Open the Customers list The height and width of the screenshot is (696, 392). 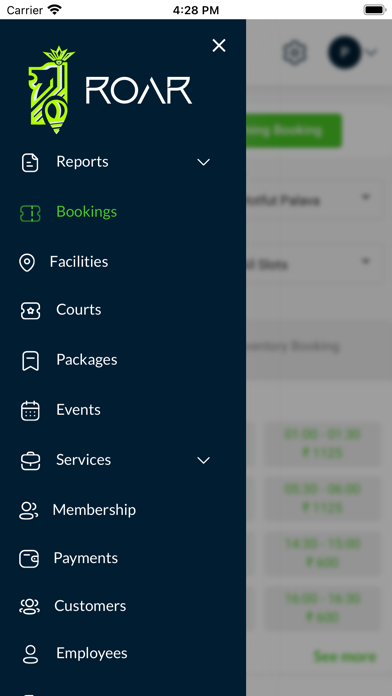pos(90,606)
